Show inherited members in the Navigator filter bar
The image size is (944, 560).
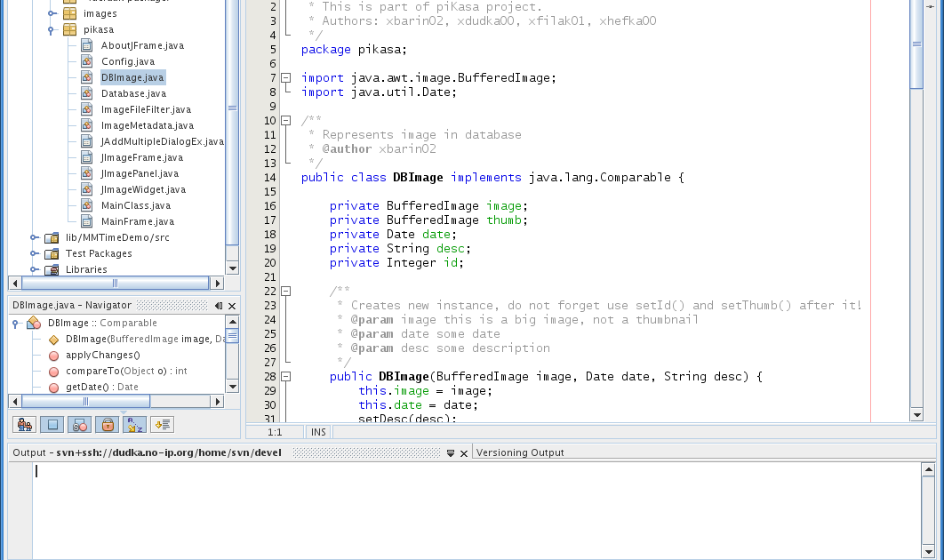tap(24, 424)
